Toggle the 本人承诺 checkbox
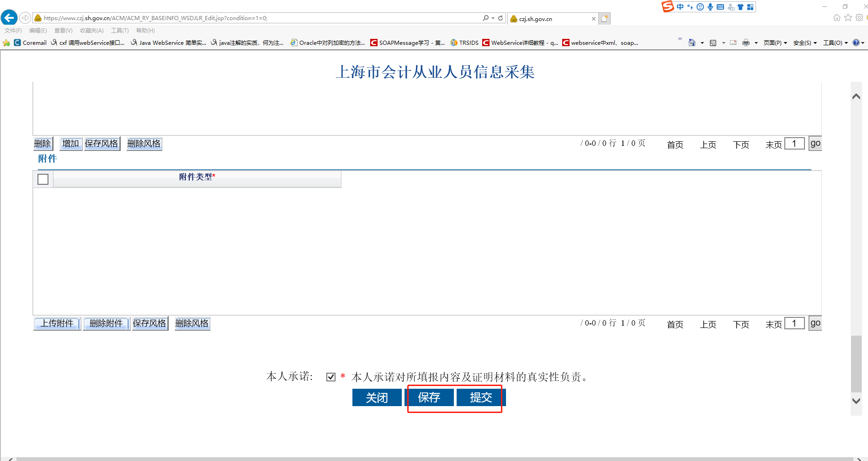 coord(331,377)
